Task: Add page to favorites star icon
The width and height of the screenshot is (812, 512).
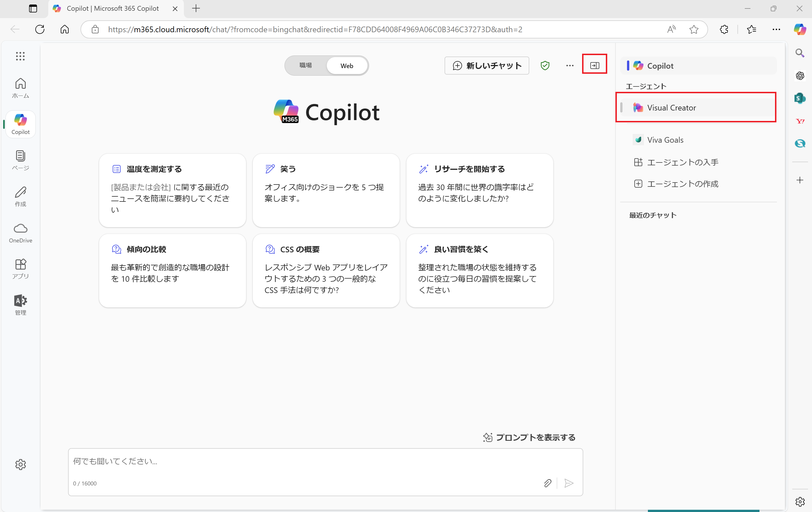Action: point(694,29)
